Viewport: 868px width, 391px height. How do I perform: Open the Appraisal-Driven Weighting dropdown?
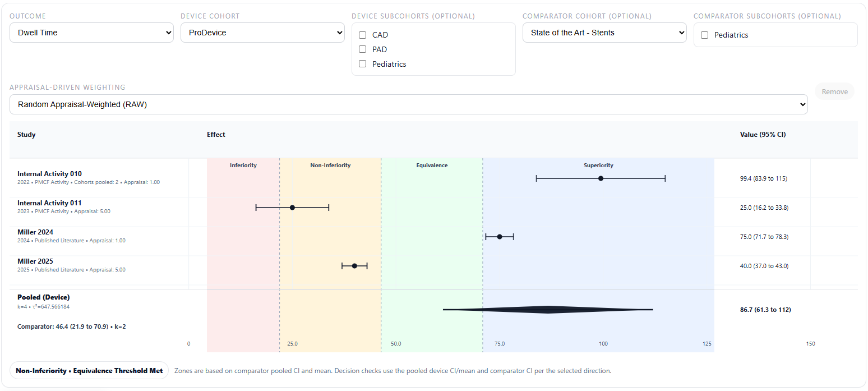408,104
